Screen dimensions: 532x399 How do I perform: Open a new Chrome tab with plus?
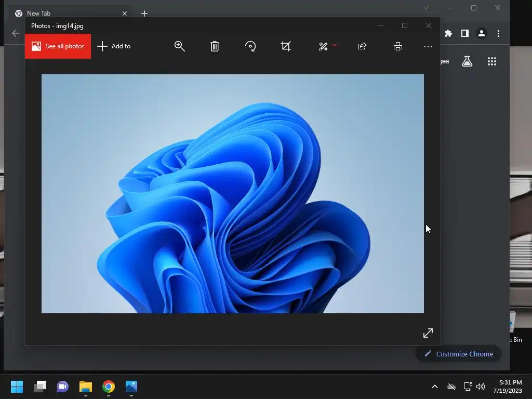pos(144,14)
